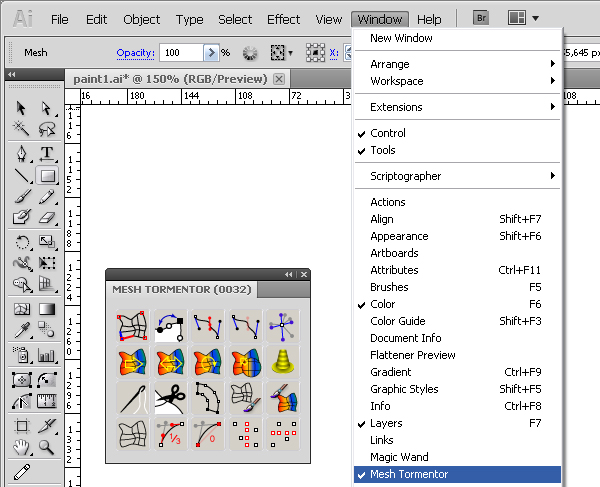The height and width of the screenshot is (487, 600).
Task: Select the Mesh tool in toolbox
Action: (x=21, y=309)
